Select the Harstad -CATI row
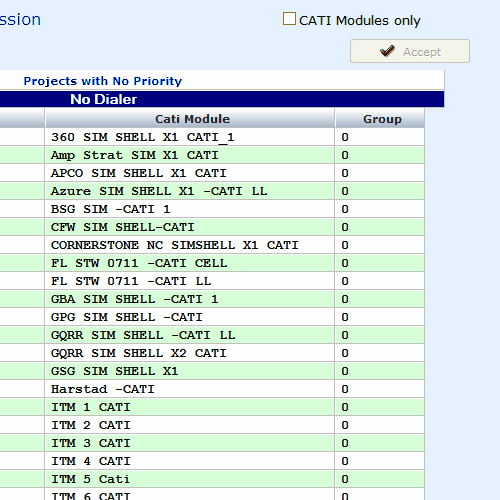The image size is (500, 500). (212, 389)
